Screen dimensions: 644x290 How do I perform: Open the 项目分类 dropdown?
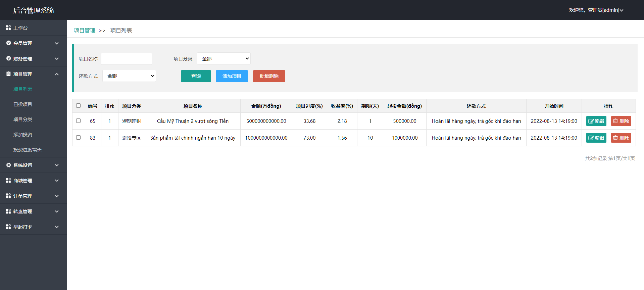pos(224,58)
